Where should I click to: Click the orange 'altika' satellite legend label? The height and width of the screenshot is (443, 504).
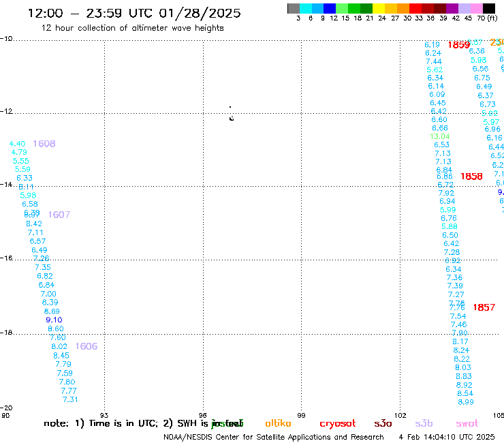tap(278, 423)
